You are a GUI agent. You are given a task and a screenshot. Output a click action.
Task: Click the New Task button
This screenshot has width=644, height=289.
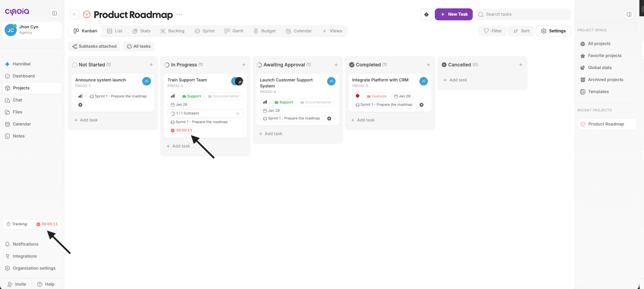point(454,14)
